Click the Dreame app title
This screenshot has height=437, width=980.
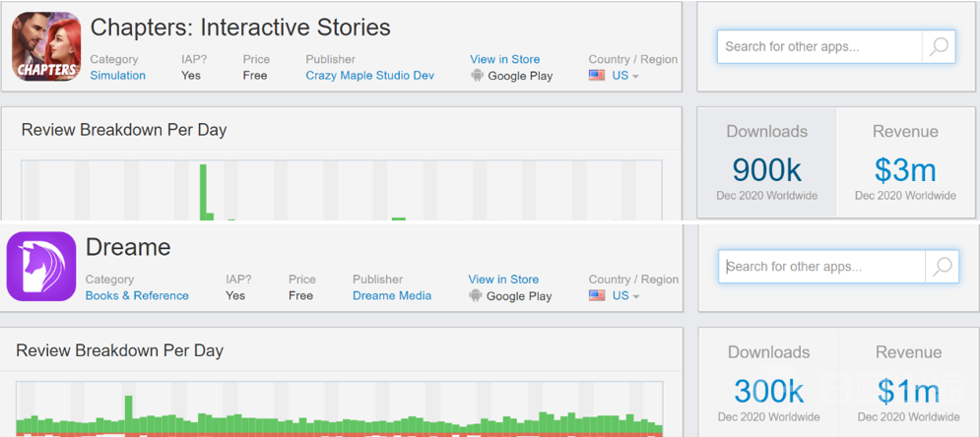coord(128,247)
